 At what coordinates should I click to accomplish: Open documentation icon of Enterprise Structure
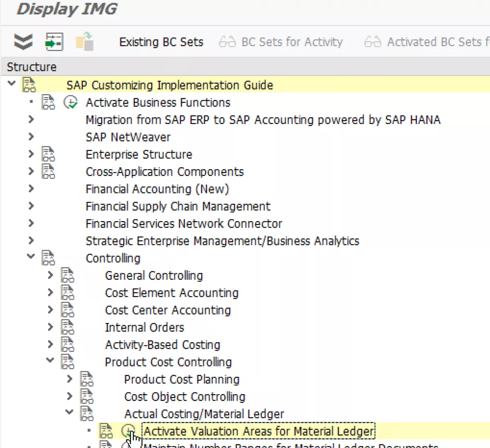pyautogui.click(x=48, y=154)
